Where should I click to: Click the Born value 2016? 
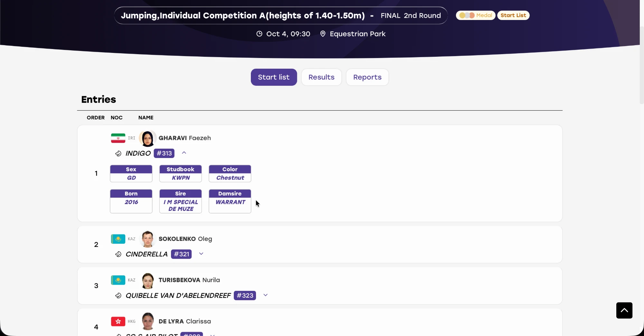coord(131,202)
